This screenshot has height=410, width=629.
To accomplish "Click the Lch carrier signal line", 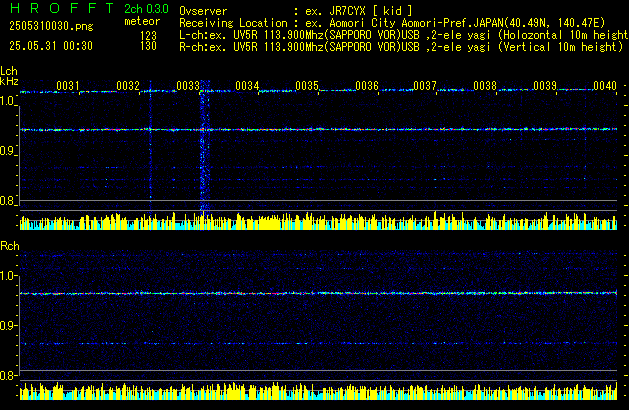I will coord(319,130).
